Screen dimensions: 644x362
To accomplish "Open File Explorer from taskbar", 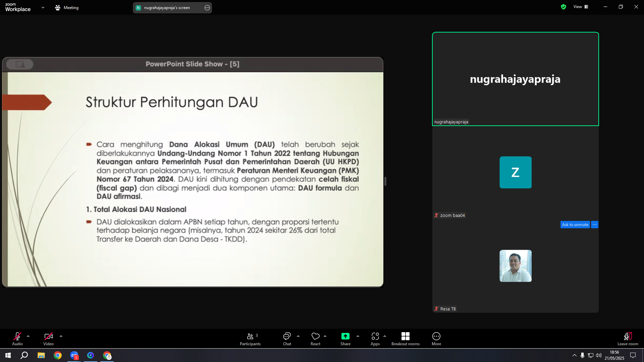I will [41, 355].
